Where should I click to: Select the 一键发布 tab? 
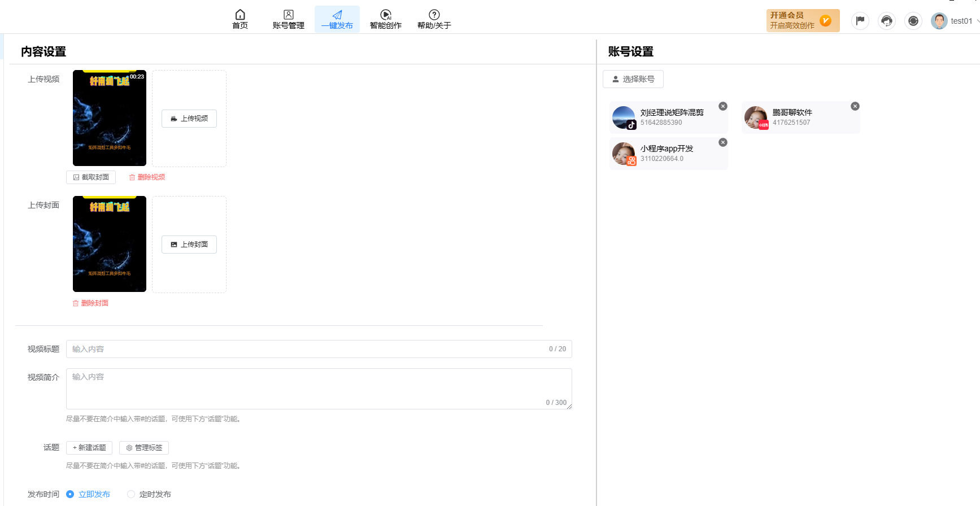tap(337, 19)
